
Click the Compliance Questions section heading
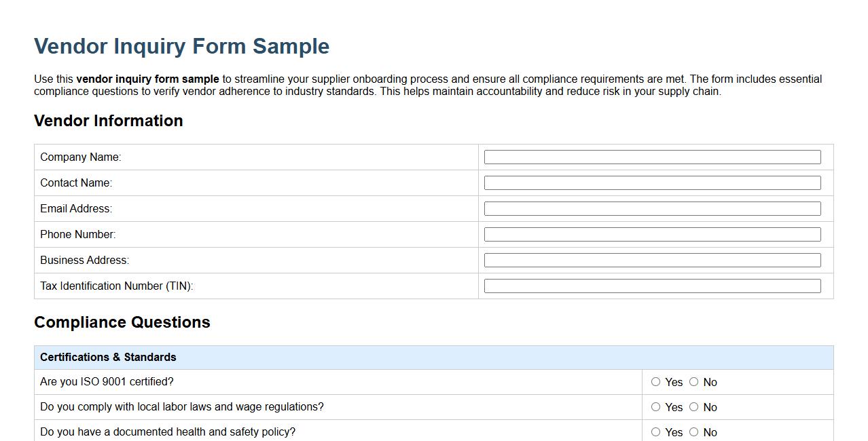[122, 322]
